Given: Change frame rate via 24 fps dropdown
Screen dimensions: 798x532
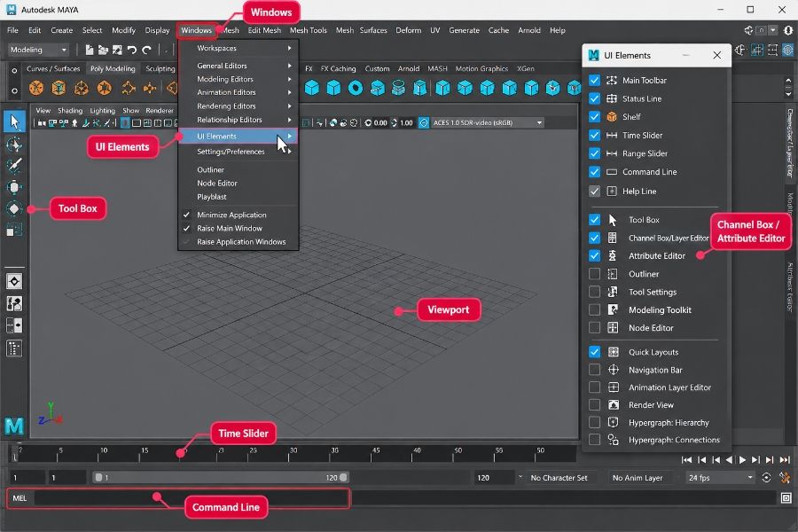Looking at the screenshot, I should tap(720, 478).
